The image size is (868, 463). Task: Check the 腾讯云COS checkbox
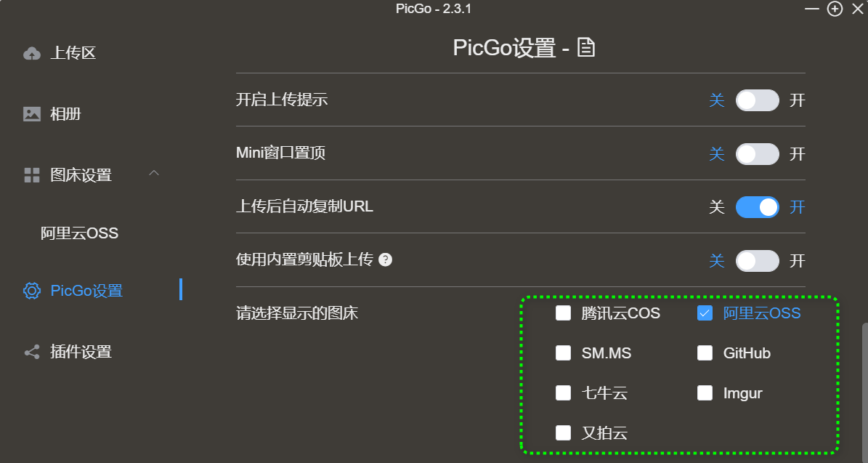pos(563,313)
